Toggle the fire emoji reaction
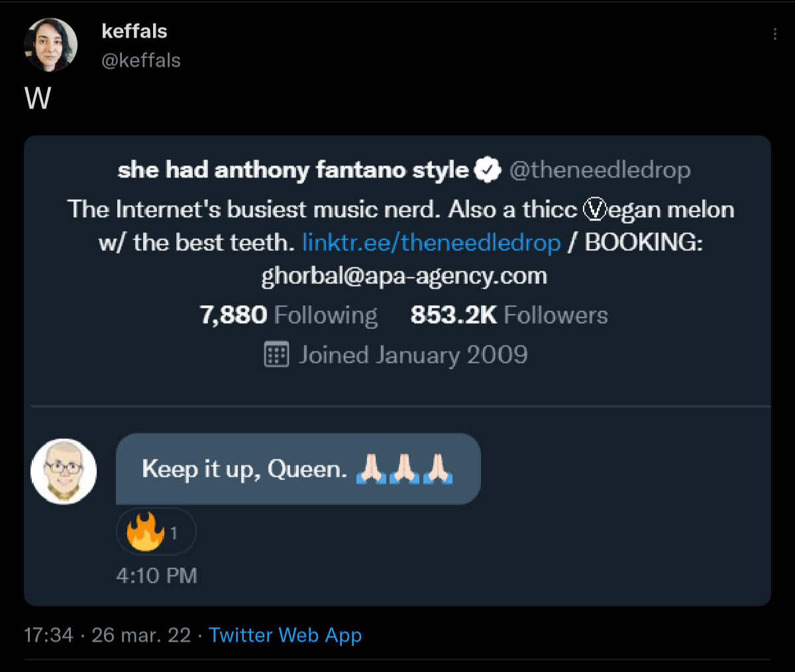The image size is (795, 672). (x=156, y=531)
